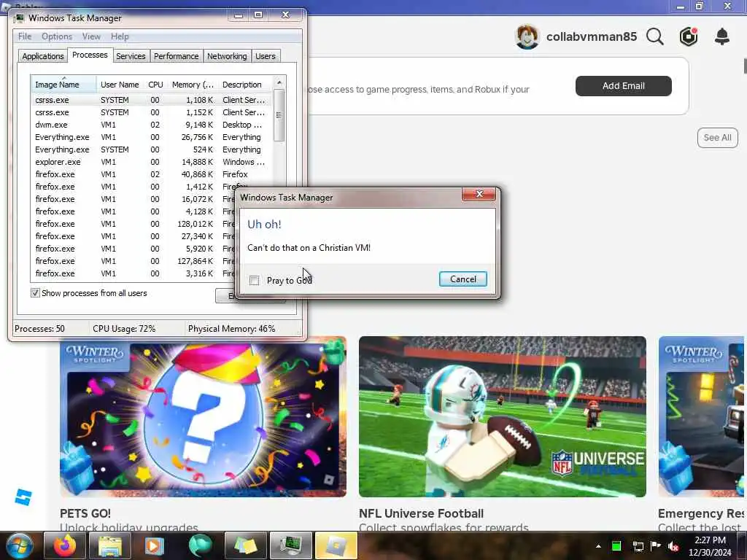Switch to the Services tab
This screenshot has height=560, width=747.
click(x=131, y=56)
